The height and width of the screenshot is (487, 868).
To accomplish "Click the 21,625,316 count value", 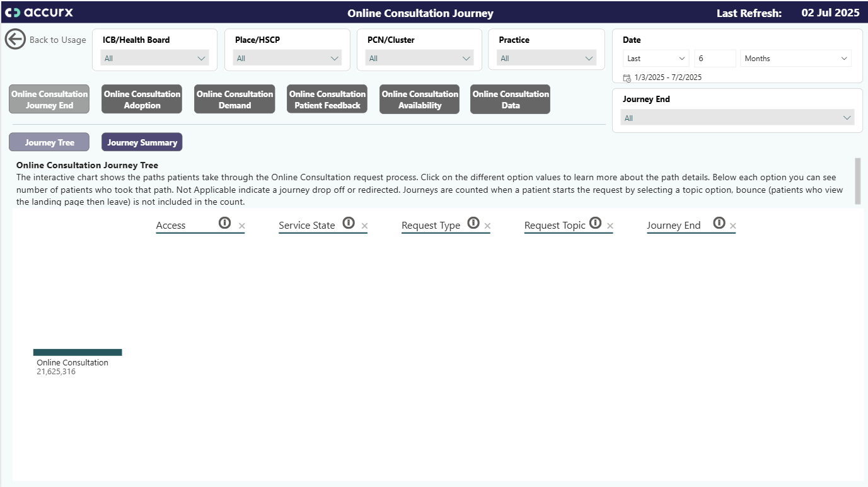I will 56,372.
